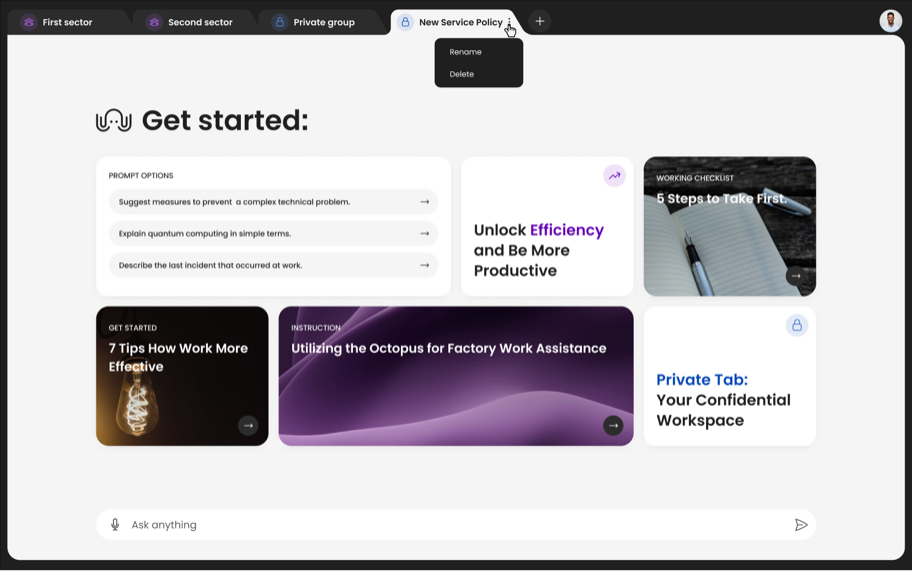The image size is (913, 571).
Task: Switch to the First sector tab
Action: coord(67,22)
